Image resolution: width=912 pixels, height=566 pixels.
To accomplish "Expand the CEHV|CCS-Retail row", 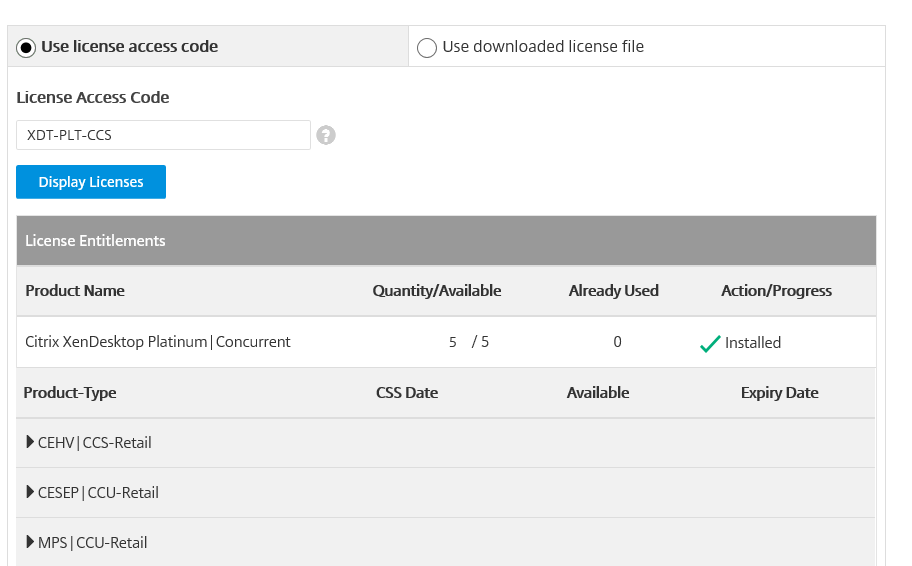I will coord(30,442).
